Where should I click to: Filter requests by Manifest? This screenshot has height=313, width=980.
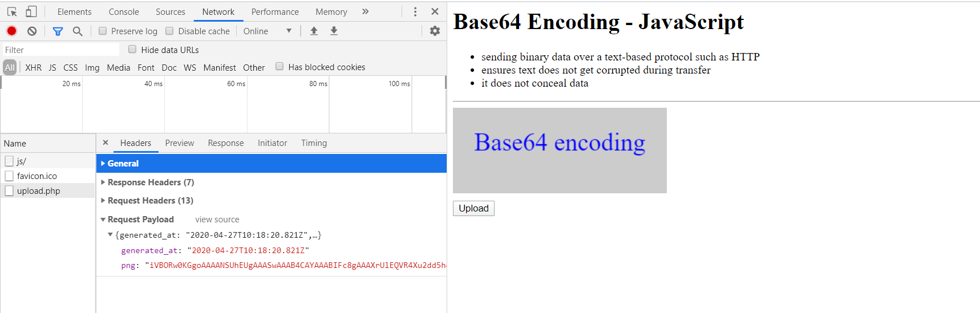tap(220, 67)
